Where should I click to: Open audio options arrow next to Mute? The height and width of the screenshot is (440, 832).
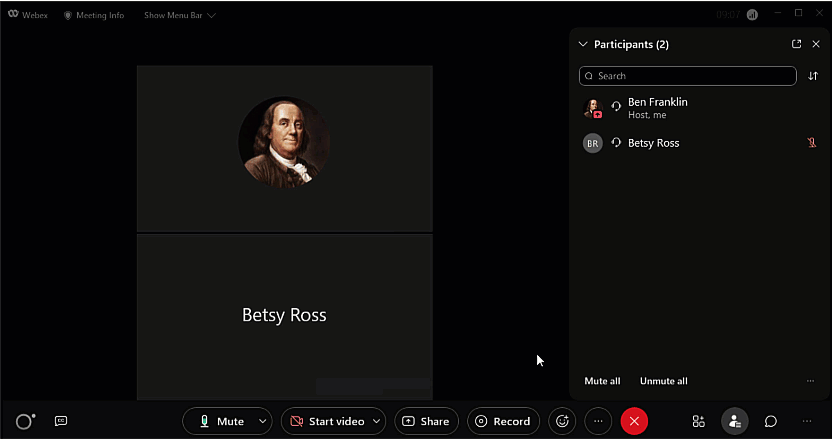click(263, 421)
